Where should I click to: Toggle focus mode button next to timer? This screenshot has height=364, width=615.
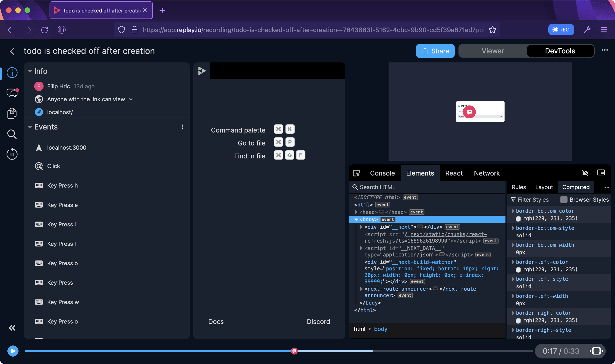596,351
